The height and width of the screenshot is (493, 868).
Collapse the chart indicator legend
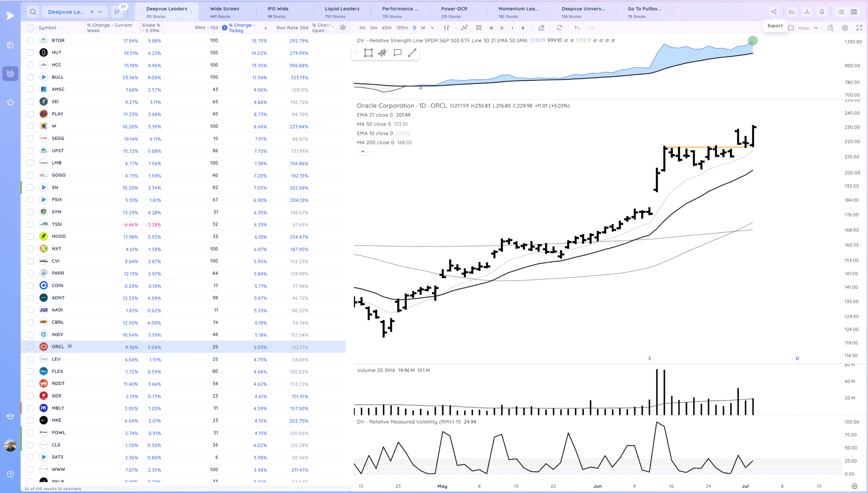coord(362,152)
